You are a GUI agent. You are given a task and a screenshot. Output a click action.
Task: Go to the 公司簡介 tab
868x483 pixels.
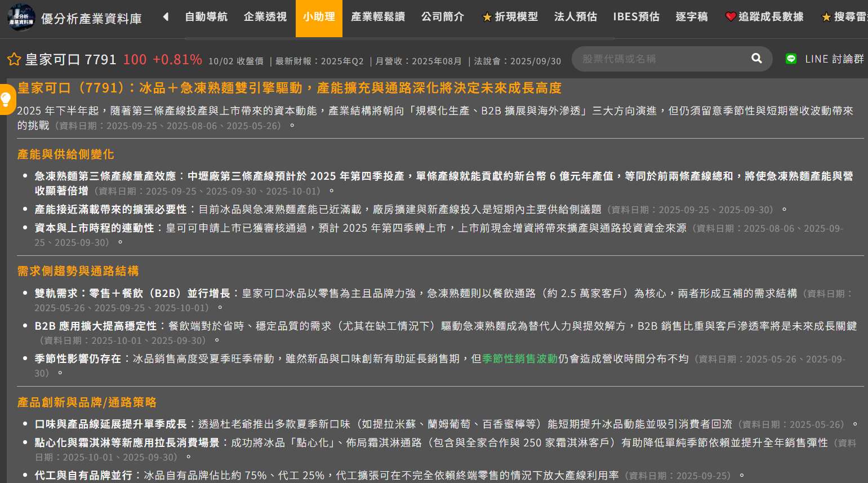click(443, 17)
